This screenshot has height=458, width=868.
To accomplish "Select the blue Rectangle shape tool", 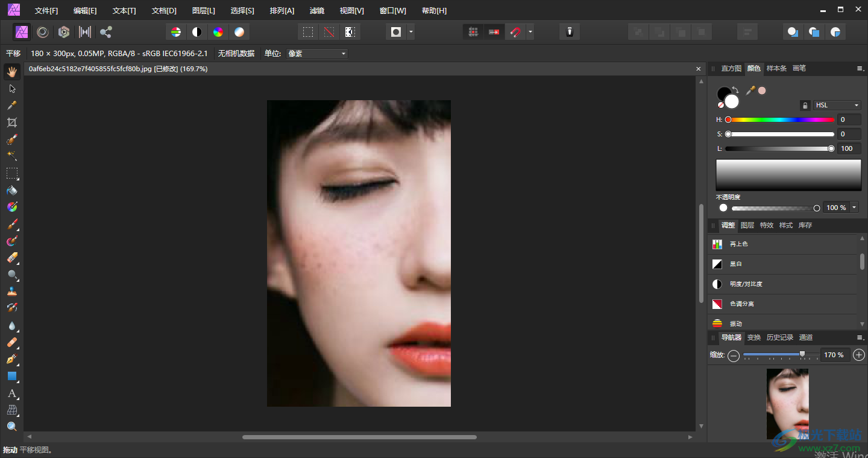I will pyautogui.click(x=12, y=376).
